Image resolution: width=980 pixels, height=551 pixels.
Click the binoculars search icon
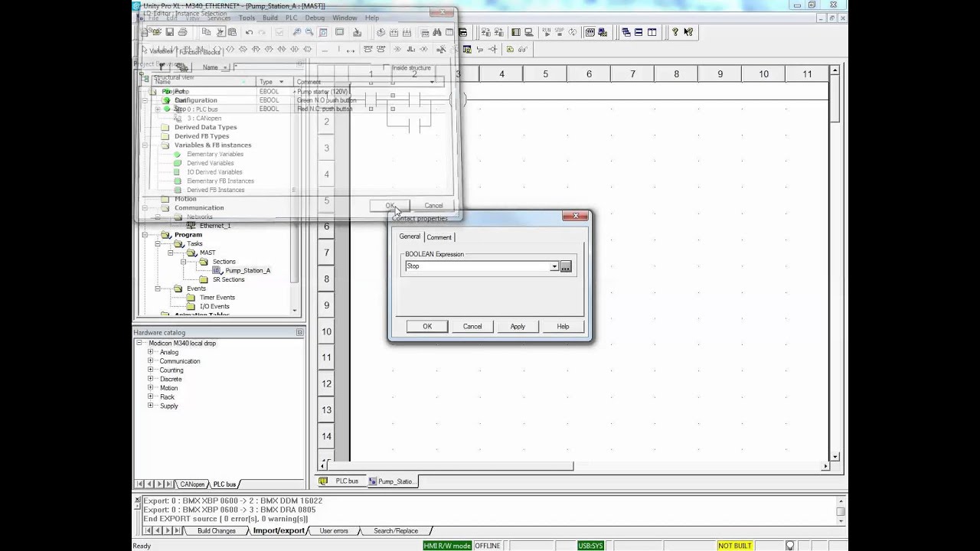point(437,32)
